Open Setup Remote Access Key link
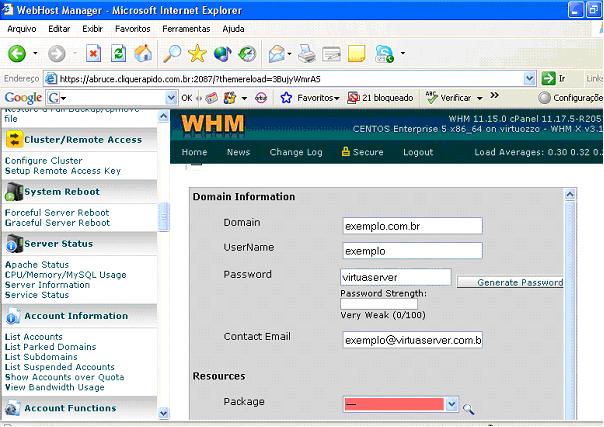604x427 pixels. click(63, 171)
